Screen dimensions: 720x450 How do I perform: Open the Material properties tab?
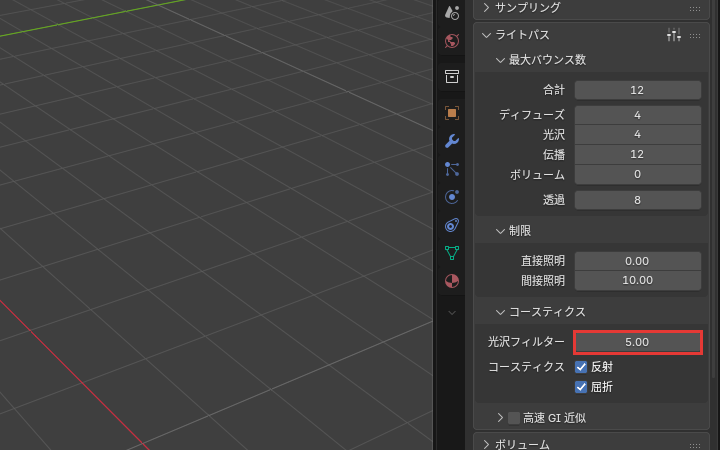pos(452,281)
